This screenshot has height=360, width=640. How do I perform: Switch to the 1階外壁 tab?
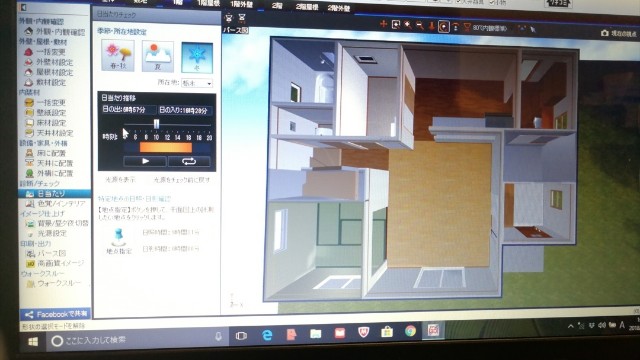[242, 4]
